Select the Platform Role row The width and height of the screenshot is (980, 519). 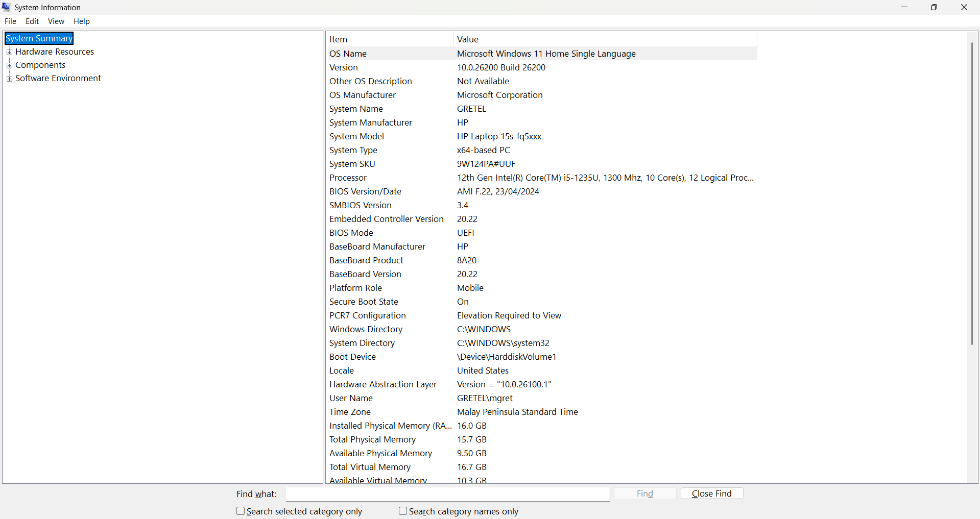click(541, 288)
